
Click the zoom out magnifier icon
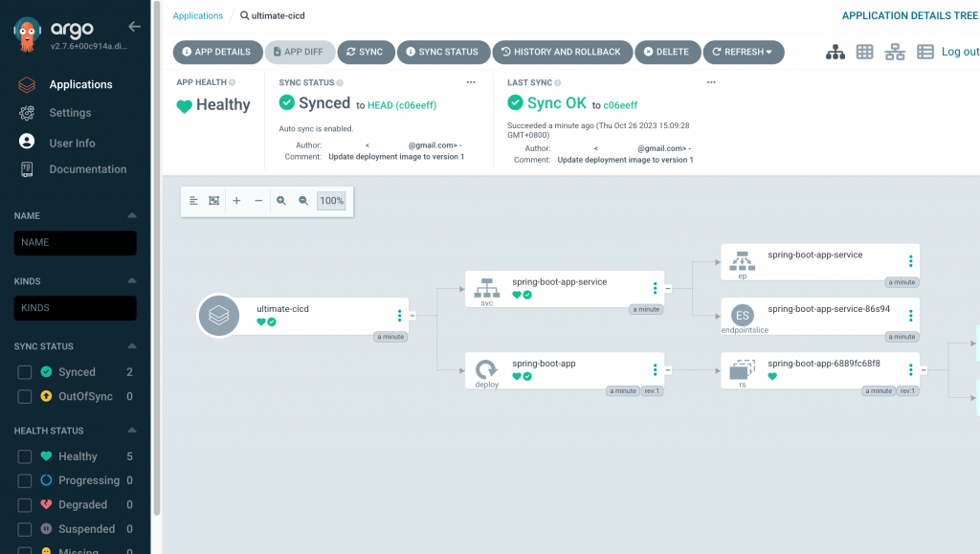click(x=303, y=201)
